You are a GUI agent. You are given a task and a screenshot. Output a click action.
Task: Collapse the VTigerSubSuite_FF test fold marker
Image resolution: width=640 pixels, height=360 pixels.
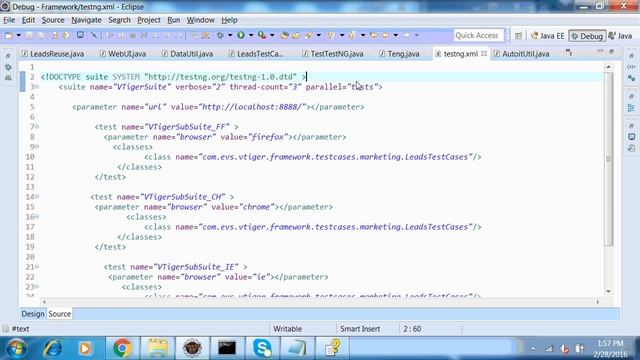[x=37, y=127]
